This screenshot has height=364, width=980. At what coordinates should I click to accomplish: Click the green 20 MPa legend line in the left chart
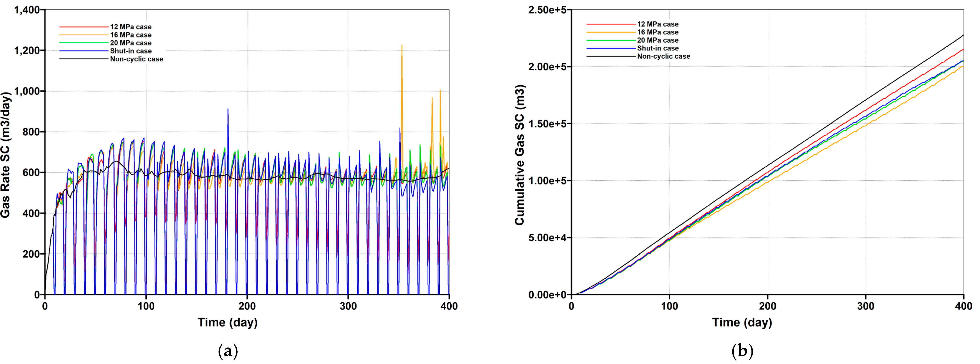pos(84,43)
